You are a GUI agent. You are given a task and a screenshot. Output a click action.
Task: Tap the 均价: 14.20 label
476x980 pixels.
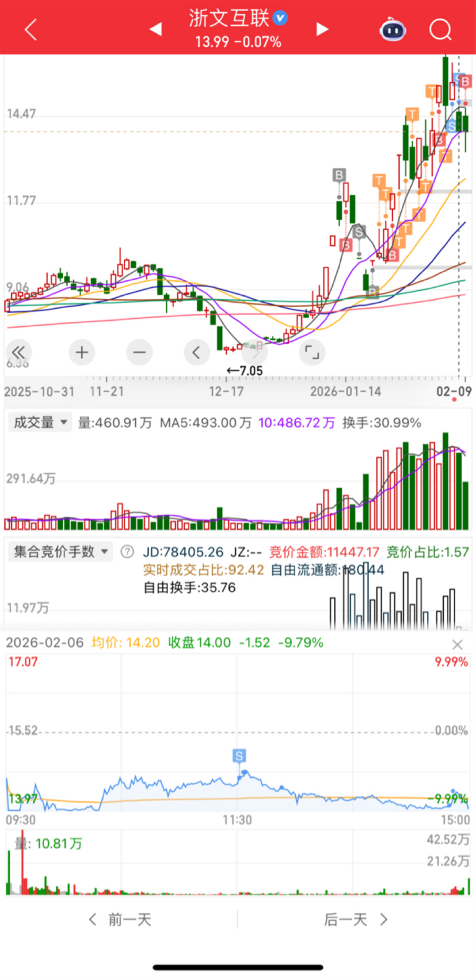(x=126, y=643)
